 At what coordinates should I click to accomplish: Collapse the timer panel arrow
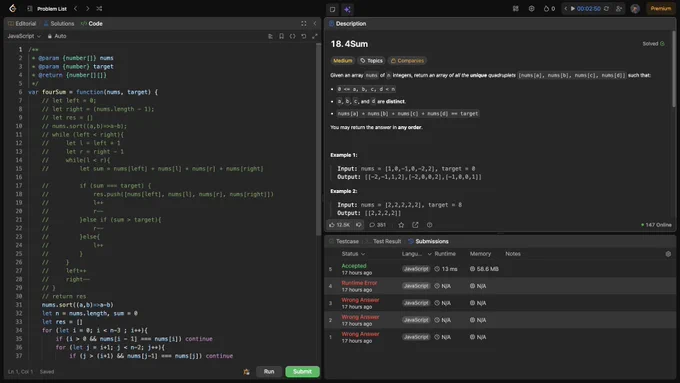566,9
